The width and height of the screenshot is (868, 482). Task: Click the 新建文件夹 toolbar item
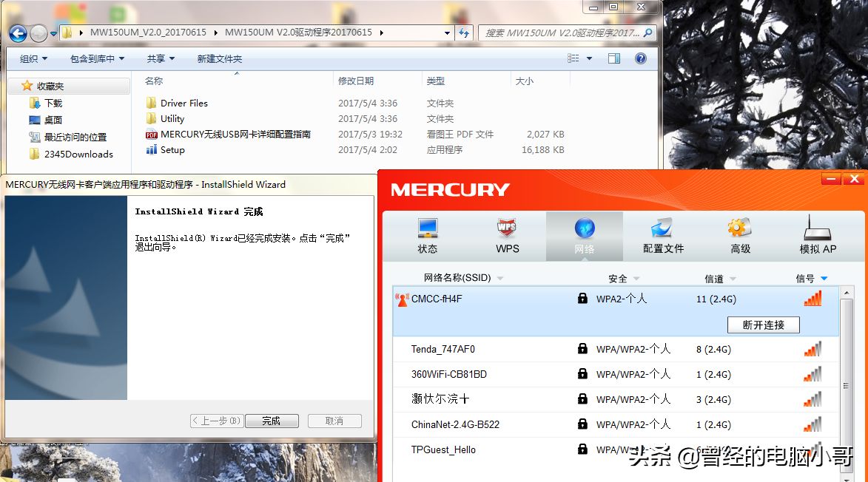[x=219, y=58]
